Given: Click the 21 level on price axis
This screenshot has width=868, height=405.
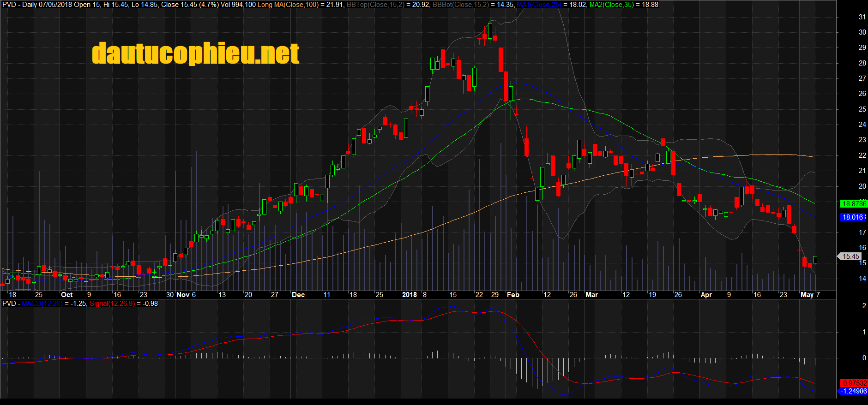Looking at the screenshot, I should coord(862,171).
